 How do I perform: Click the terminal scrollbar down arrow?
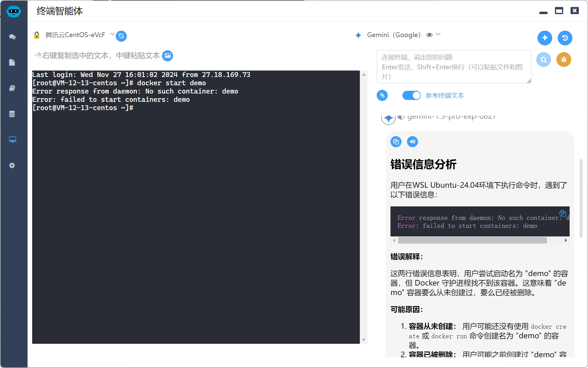(x=364, y=339)
